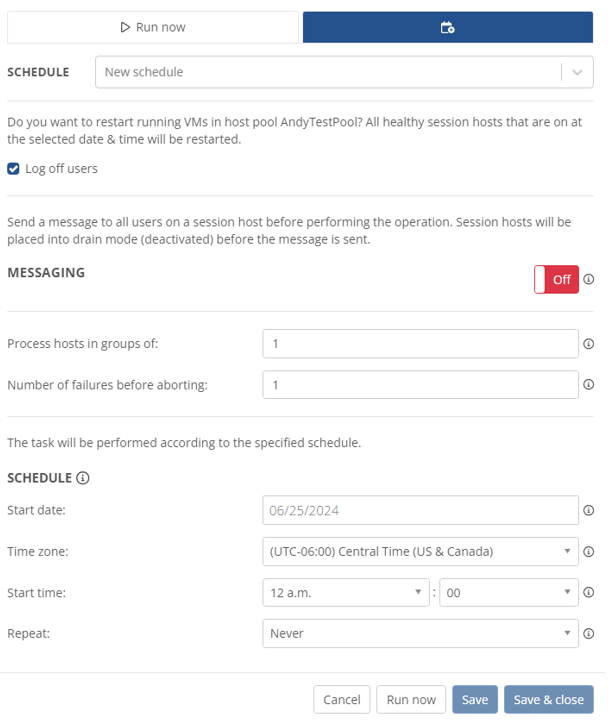Image resolution: width=612 pixels, height=721 pixels.
Task: Click info icon beside Number of failures field
Action: pos(589,384)
